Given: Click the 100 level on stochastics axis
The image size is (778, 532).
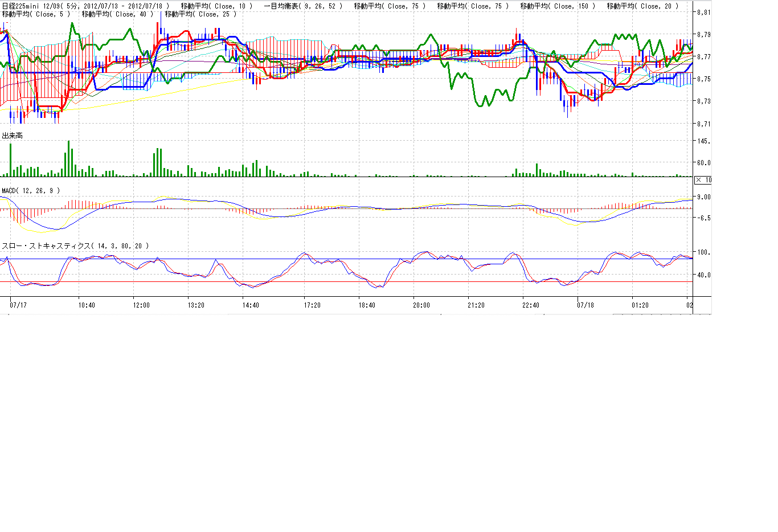Looking at the screenshot, I should (x=703, y=252).
